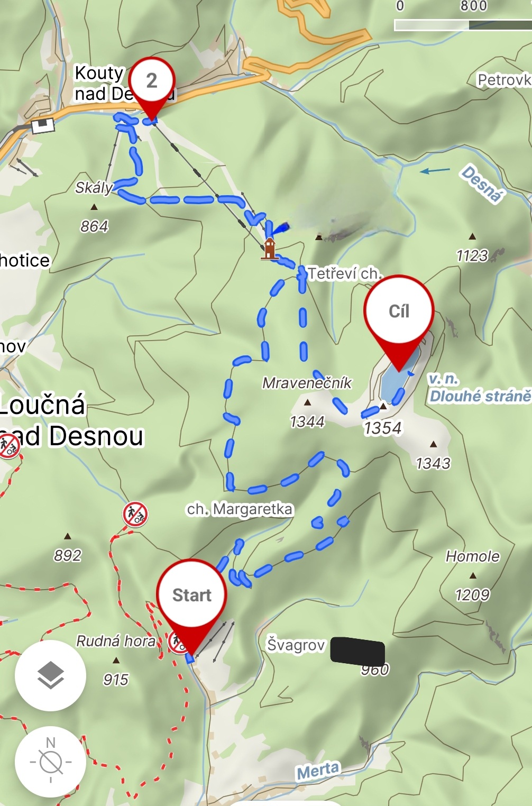Tap the Rudná hora peak marker
This screenshot has height=806, width=532.
click(x=116, y=660)
